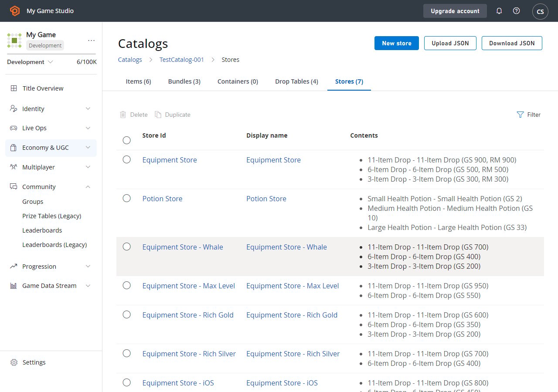Open the Equipment Store - Whale id link
The image size is (558, 392).
tap(183, 247)
